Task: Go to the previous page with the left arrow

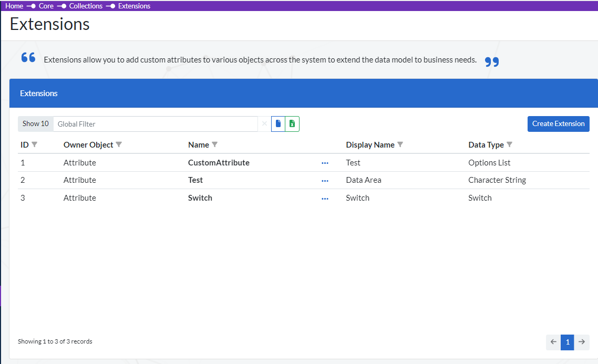Action: point(553,342)
